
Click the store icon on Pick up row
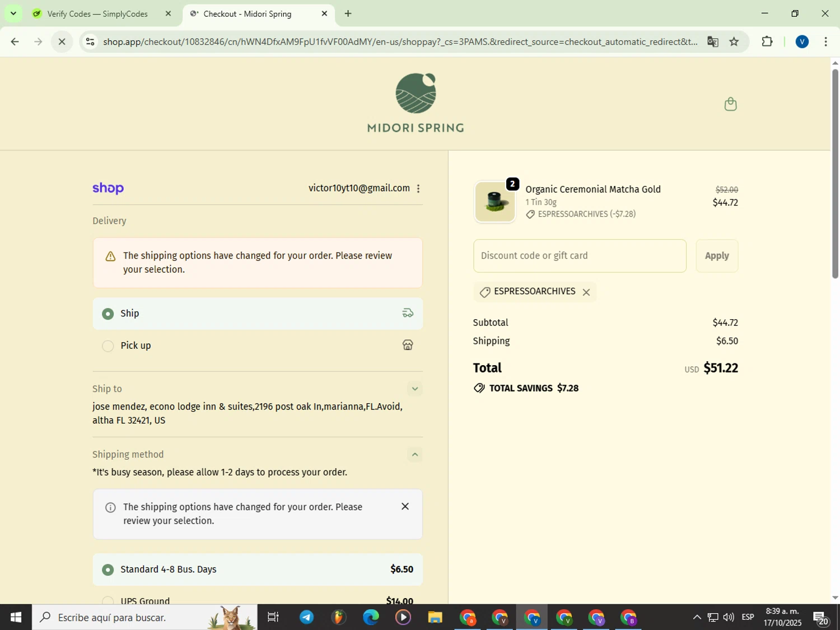coord(408,345)
